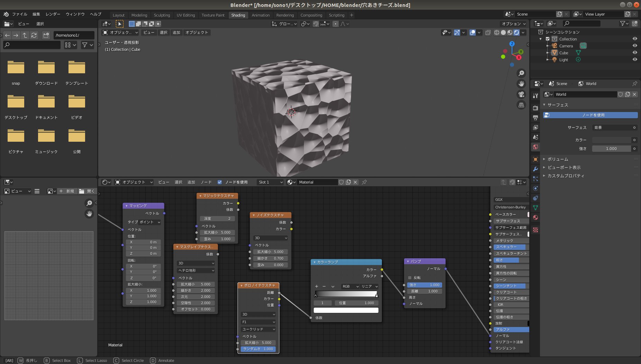Open the Object properties orange square icon
This screenshot has height=364, width=641.
pos(535,159)
